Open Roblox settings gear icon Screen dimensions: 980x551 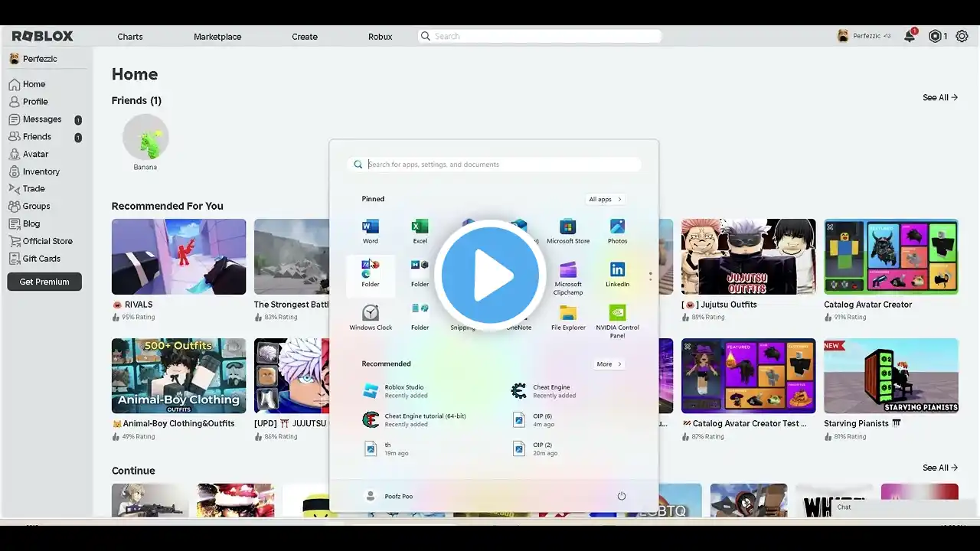(962, 36)
